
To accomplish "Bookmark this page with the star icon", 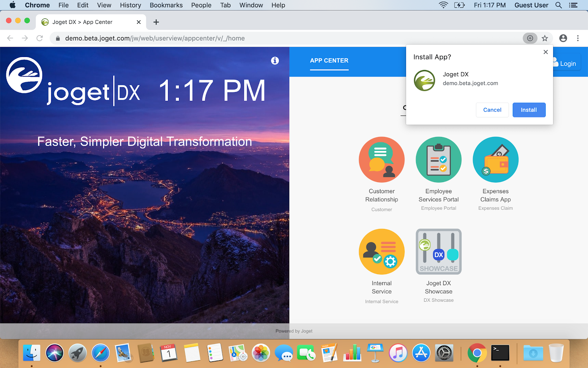I will click(x=545, y=38).
